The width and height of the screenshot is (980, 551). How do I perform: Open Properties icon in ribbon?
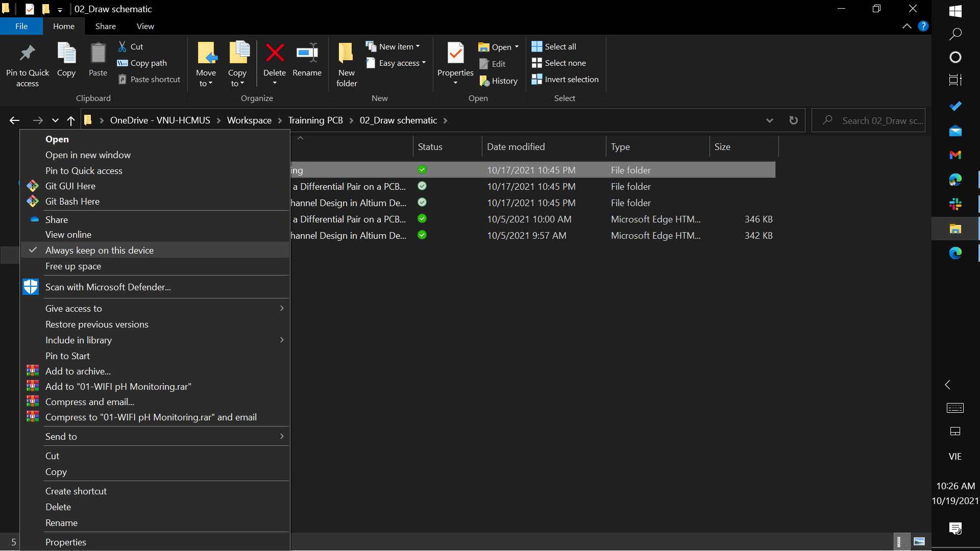coord(455,53)
